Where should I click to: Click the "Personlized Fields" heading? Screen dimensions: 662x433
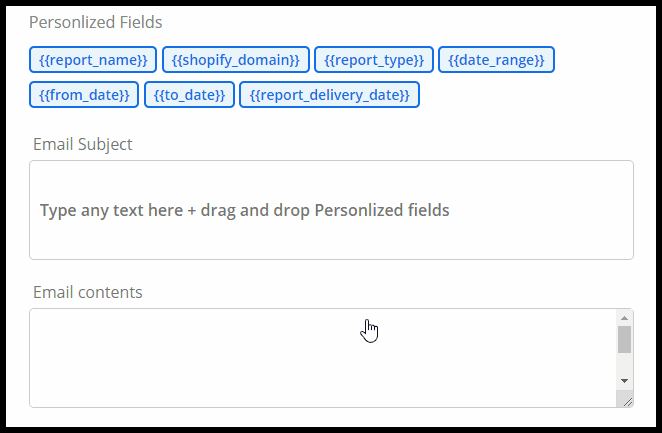pos(95,22)
